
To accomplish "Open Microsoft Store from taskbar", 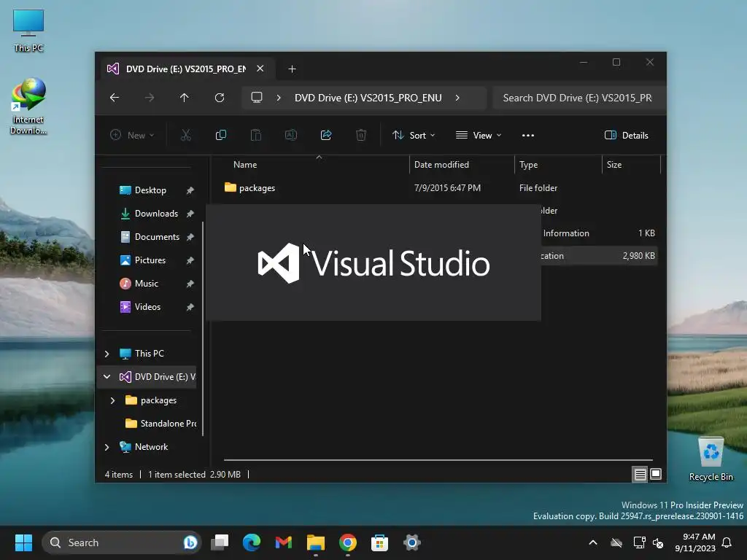I will click(x=379, y=542).
